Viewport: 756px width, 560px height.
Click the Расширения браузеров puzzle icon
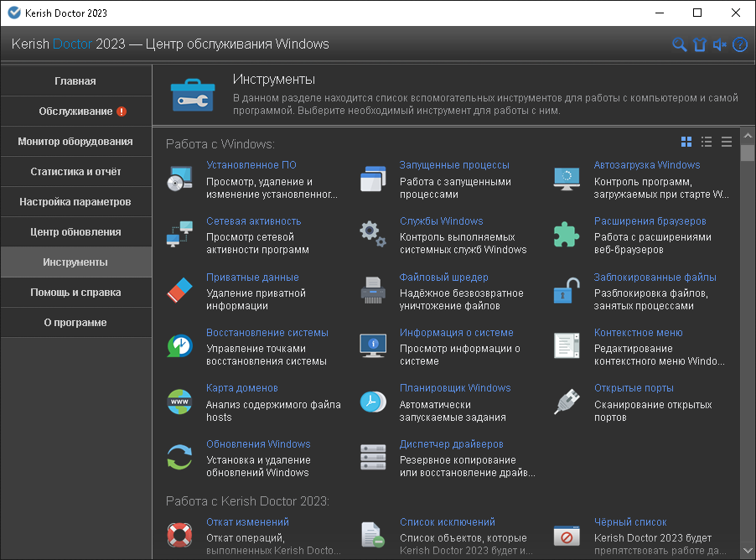coord(567,235)
